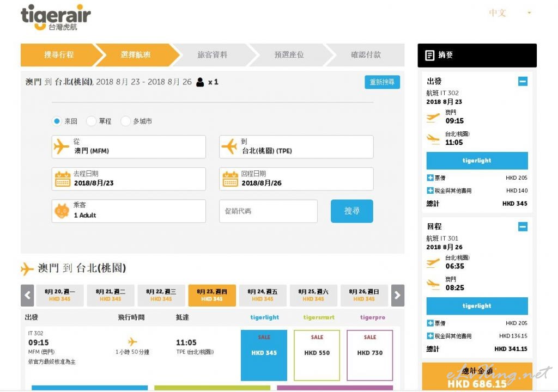Click the takeoff icon beside 06:35 in summary

tap(433, 262)
